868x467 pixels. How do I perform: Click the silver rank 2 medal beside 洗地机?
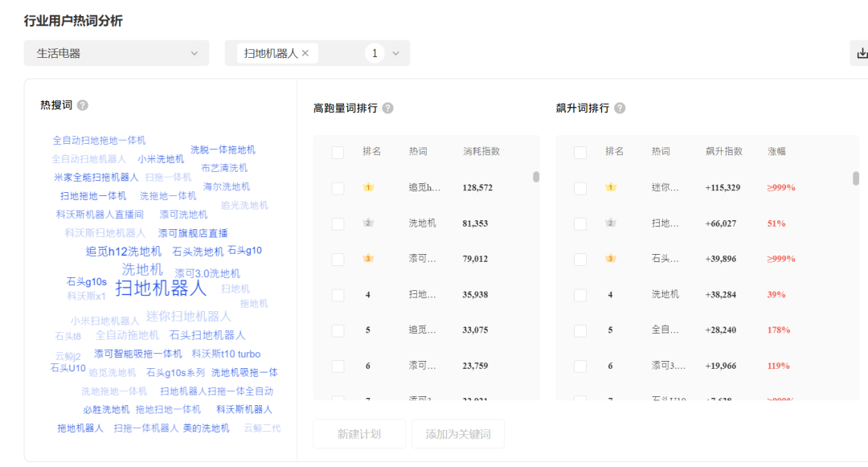tap(368, 223)
